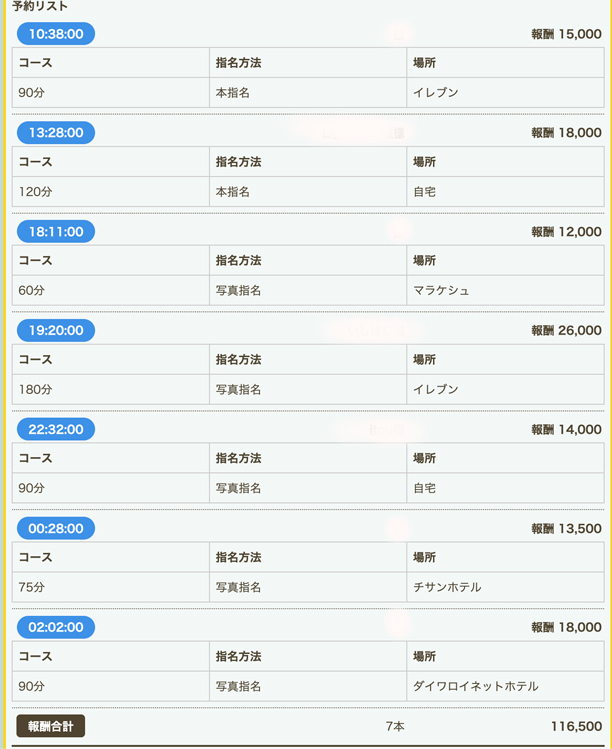
Task: Click the 予約リスト heading
Action: click(x=40, y=6)
